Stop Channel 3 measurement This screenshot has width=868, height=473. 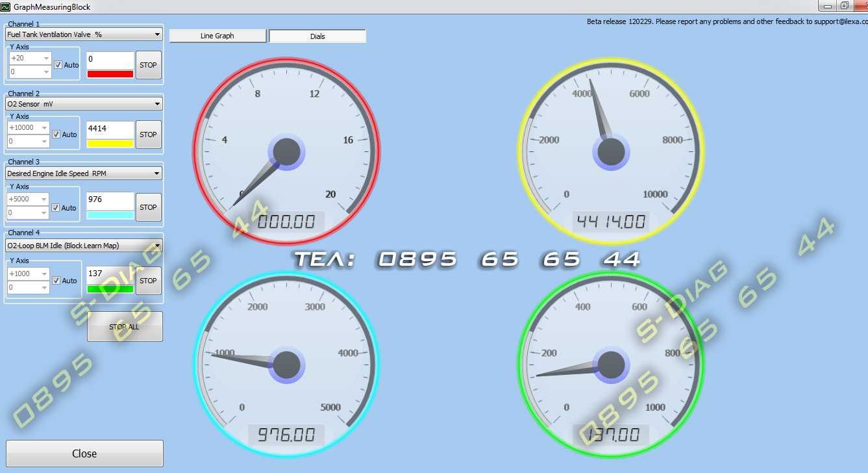coord(149,207)
